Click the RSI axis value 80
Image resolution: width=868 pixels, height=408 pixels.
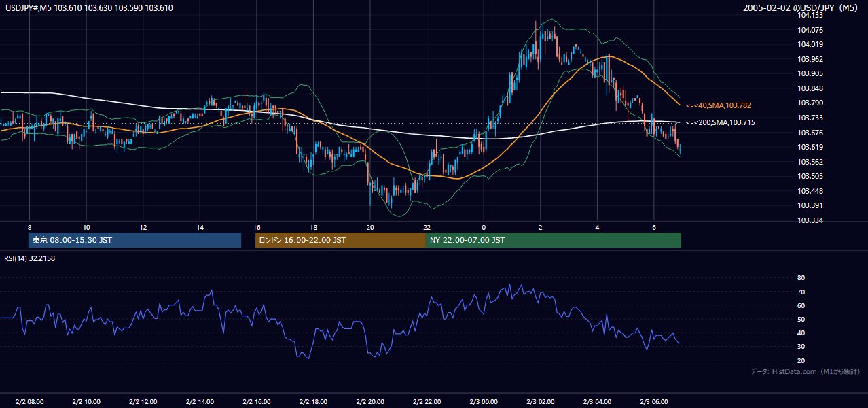[x=801, y=278]
